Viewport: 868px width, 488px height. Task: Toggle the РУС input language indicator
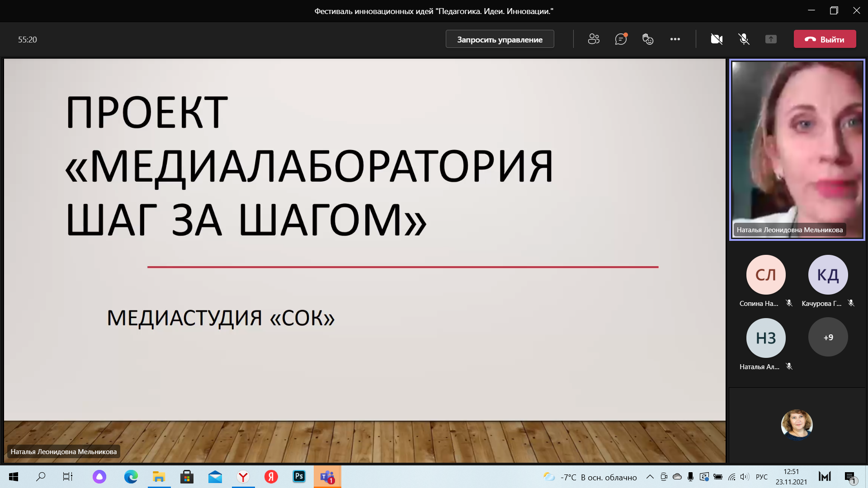762,477
